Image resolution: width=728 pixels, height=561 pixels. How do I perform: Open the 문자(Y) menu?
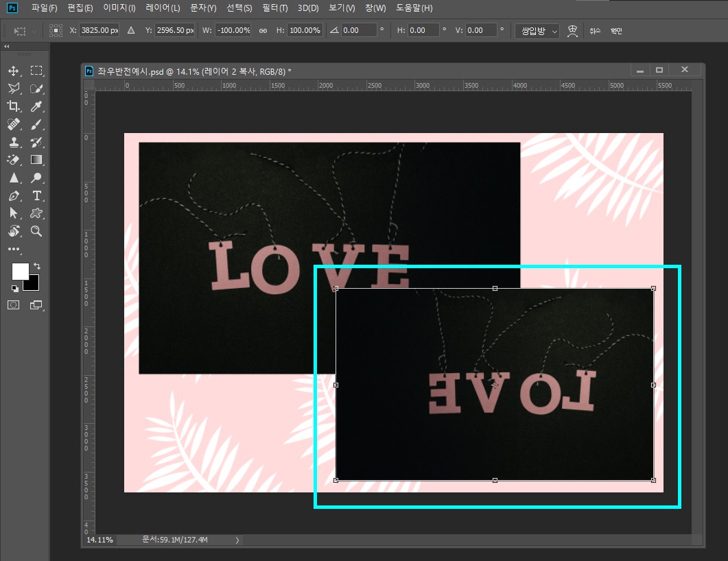point(203,8)
